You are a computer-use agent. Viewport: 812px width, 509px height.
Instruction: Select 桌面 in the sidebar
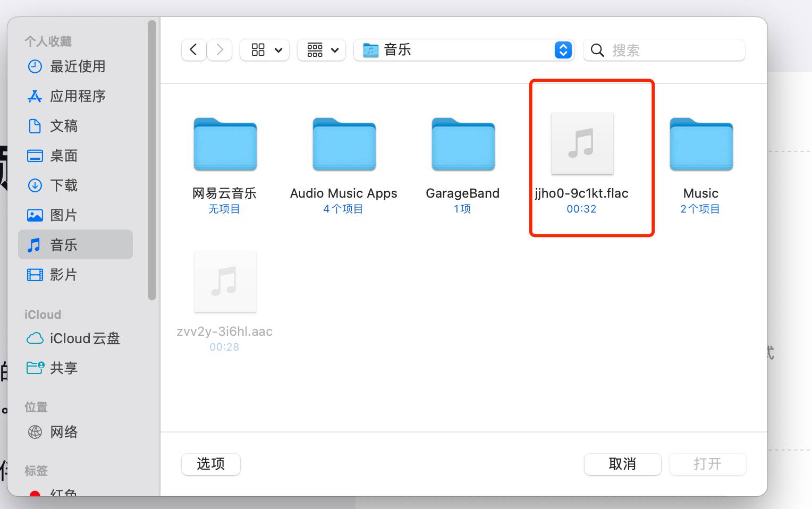click(x=75, y=156)
